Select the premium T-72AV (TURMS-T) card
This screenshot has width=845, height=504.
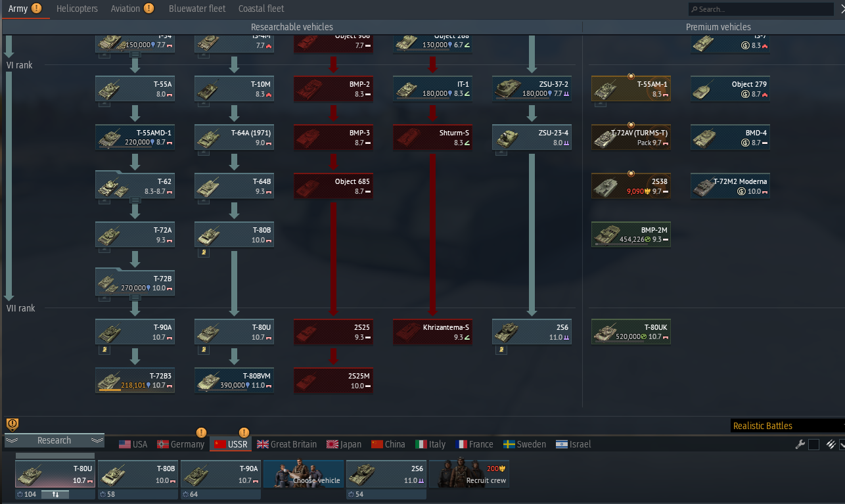631,137
